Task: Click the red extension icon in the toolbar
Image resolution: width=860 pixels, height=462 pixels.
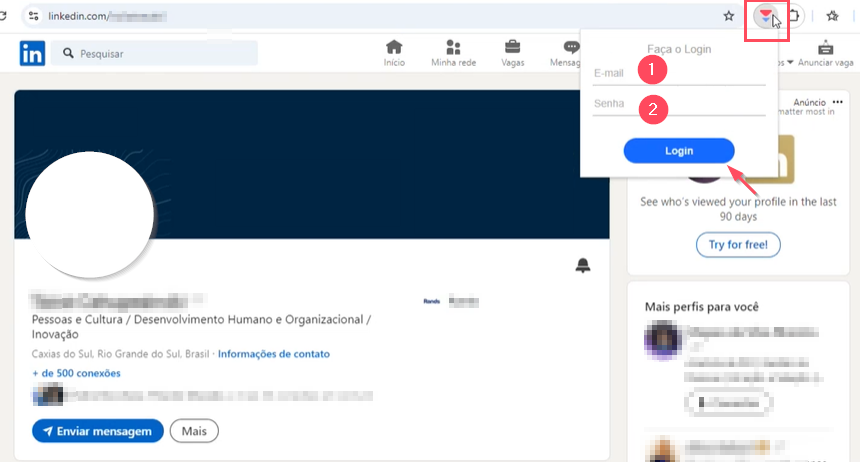Action: tap(766, 16)
